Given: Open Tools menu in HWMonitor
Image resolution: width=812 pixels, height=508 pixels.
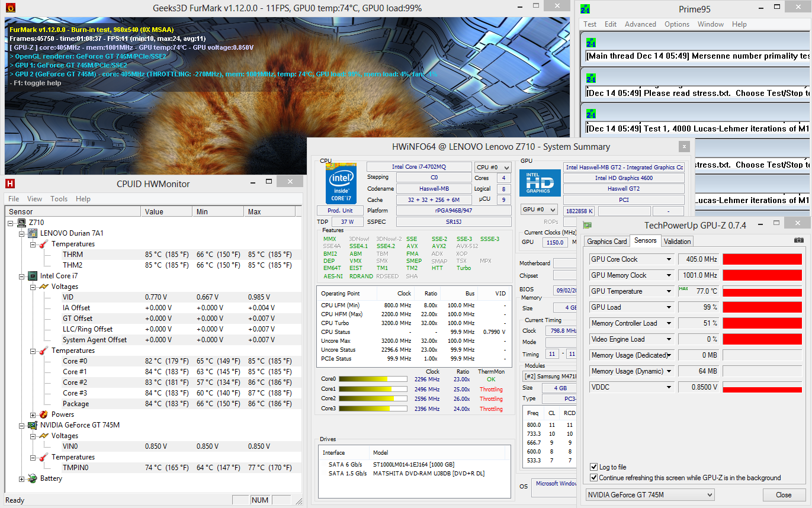Looking at the screenshot, I should (x=59, y=199).
